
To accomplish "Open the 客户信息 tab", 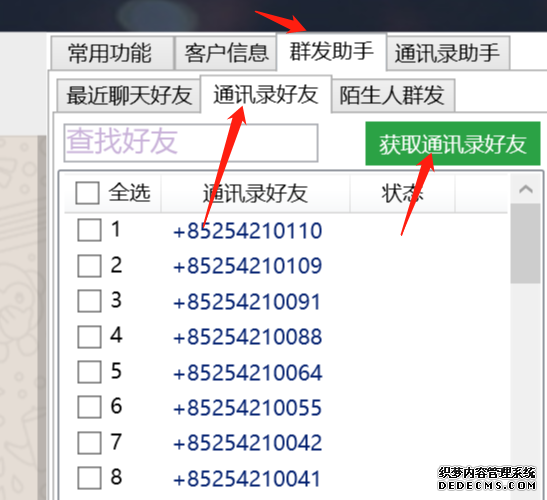I will tap(226, 53).
